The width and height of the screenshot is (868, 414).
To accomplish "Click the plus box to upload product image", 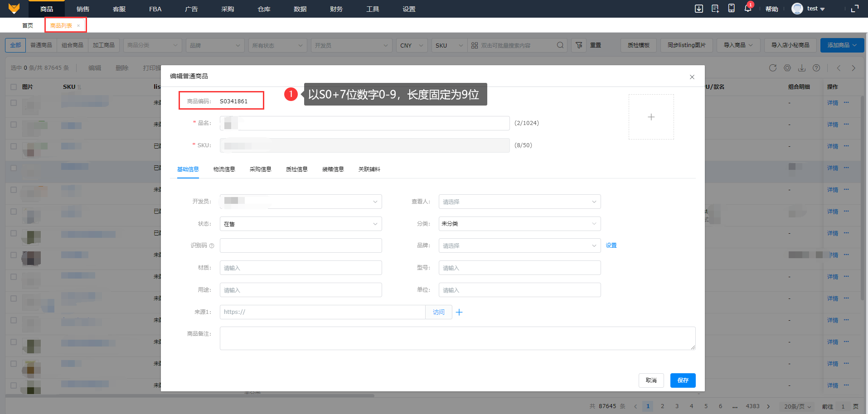I will click(x=651, y=117).
